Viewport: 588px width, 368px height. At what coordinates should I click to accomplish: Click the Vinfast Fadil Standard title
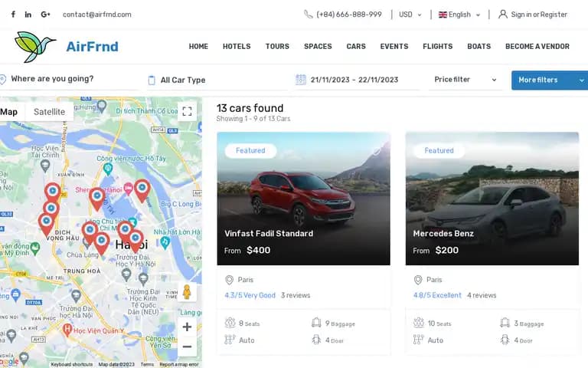(x=269, y=233)
